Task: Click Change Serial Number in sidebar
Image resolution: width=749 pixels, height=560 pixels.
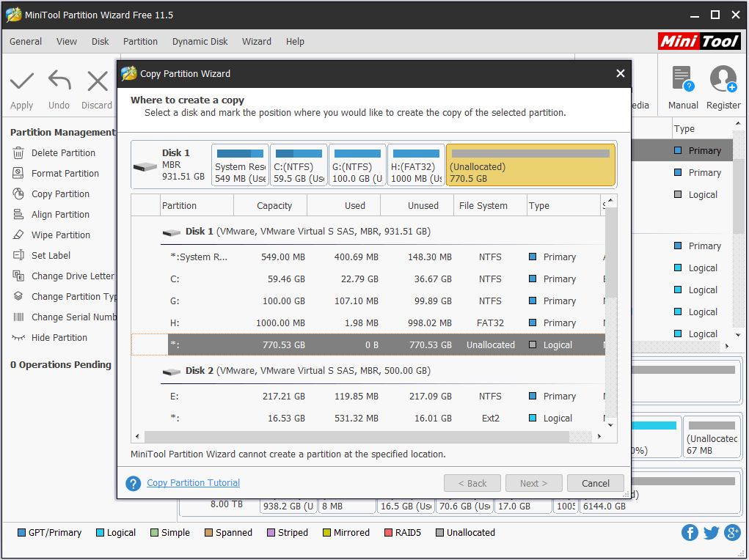Action: coord(74,317)
